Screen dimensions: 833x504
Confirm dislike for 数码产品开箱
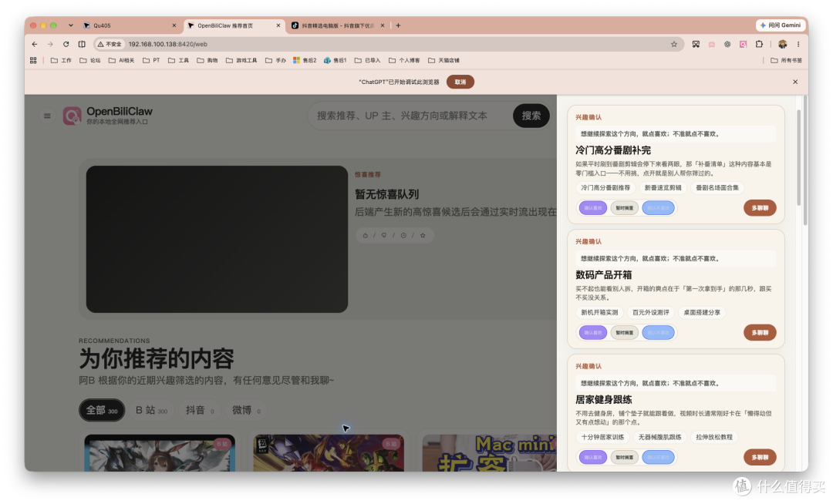coord(658,333)
